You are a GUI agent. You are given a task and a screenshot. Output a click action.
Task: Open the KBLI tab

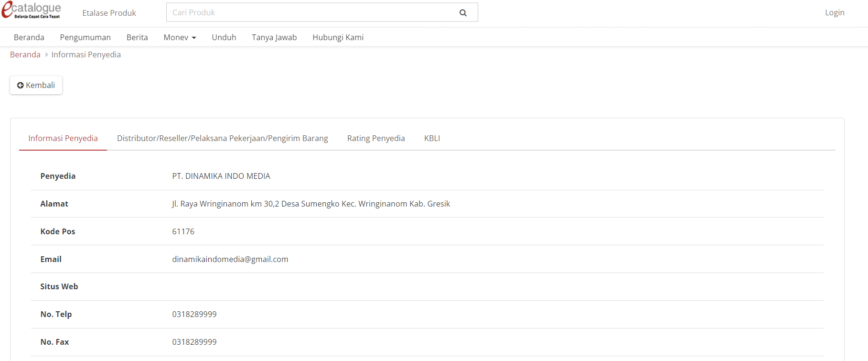[x=432, y=138]
